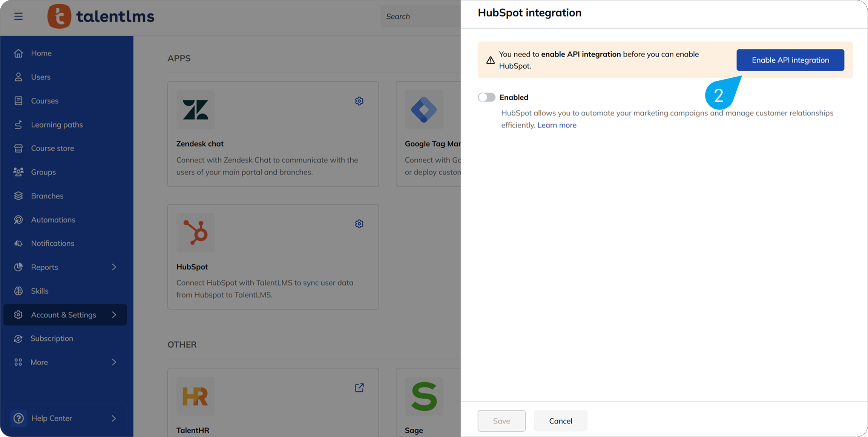Click the HubSpot logo thumbnail
This screenshot has width=868, height=437.
point(195,232)
